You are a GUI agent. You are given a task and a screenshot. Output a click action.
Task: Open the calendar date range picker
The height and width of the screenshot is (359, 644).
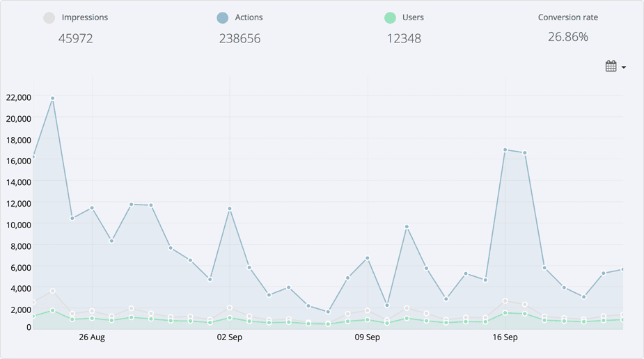click(x=611, y=66)
